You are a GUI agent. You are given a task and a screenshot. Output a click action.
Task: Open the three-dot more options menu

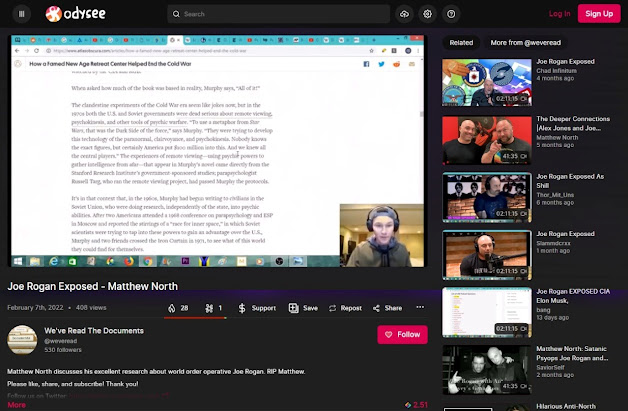point(420,307)
